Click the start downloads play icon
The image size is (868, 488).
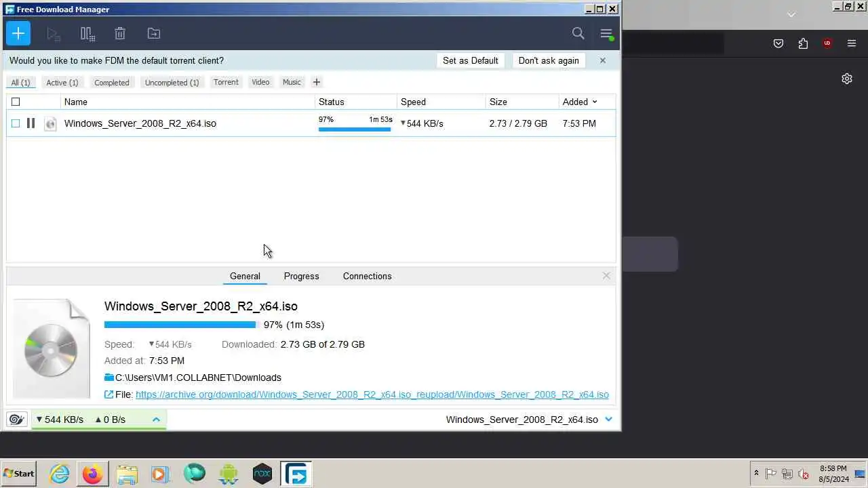pos(54,33)
